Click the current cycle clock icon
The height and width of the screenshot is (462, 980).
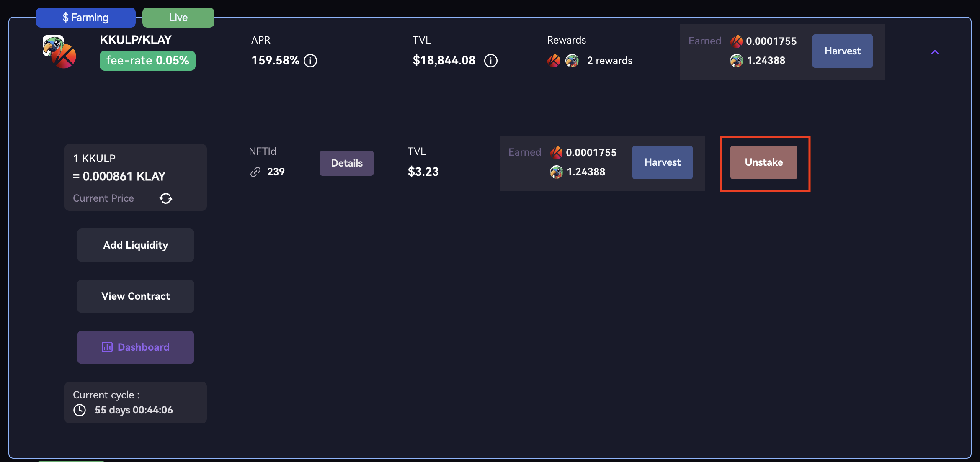[80, 410]
